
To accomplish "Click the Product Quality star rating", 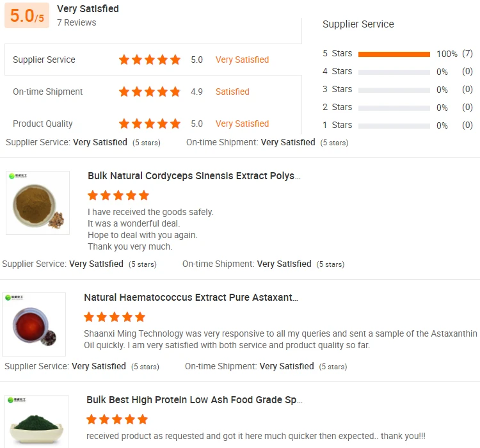I will click(150, 124).
